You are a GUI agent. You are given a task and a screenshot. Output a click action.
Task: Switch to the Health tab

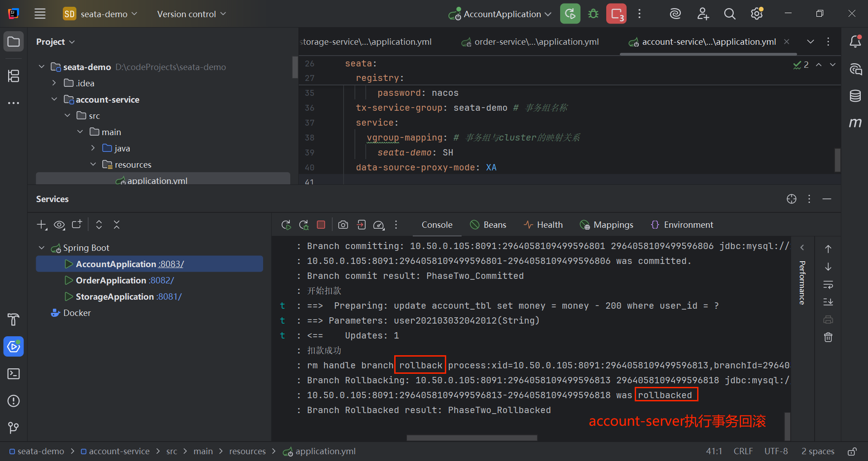point(543,225)
